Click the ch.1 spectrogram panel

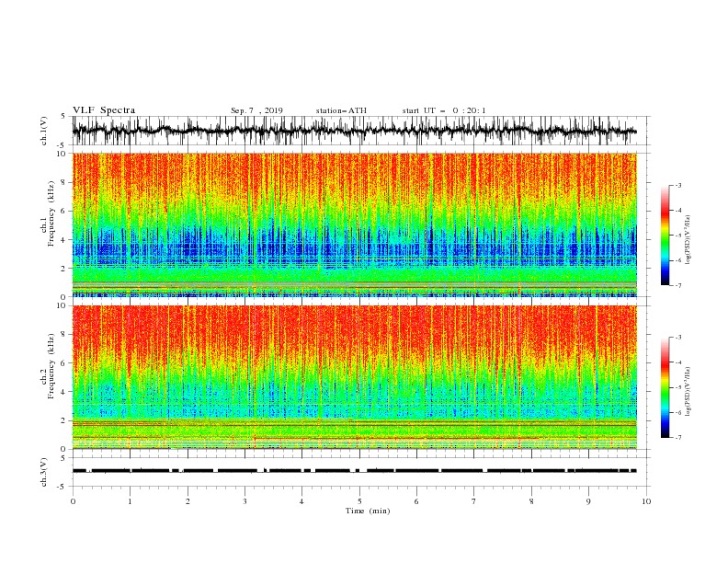354,224
